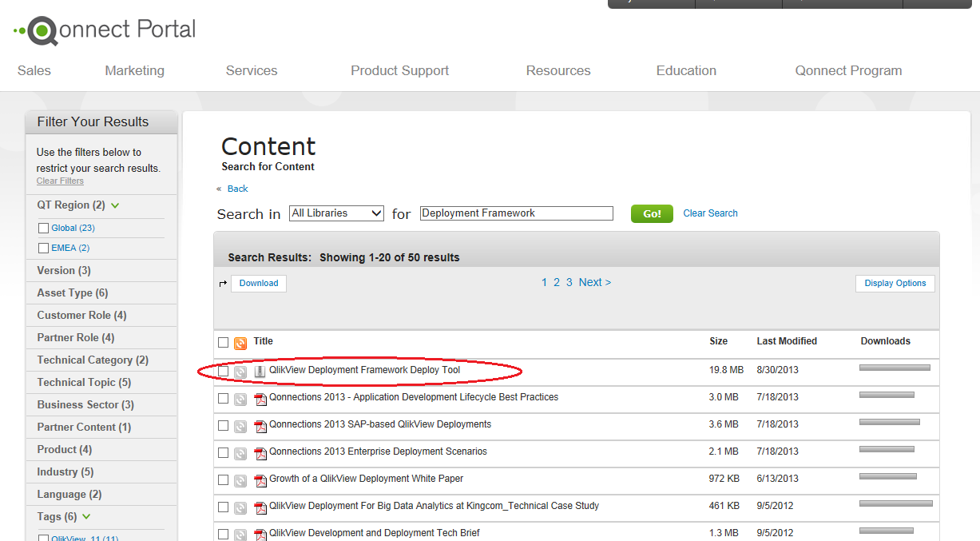Expand the Product filter
Image resolution: width=980 pixels, height=541 pixels.
click(x=65, y=450)
